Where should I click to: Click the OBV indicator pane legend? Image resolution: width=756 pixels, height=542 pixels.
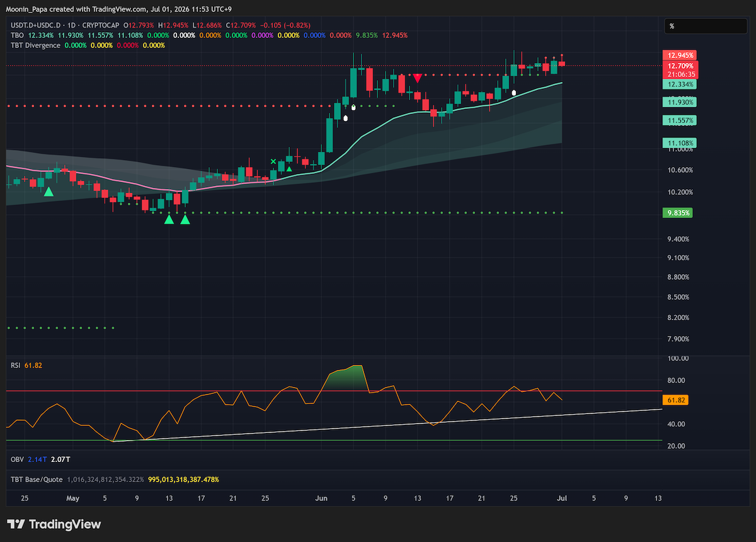17,460
